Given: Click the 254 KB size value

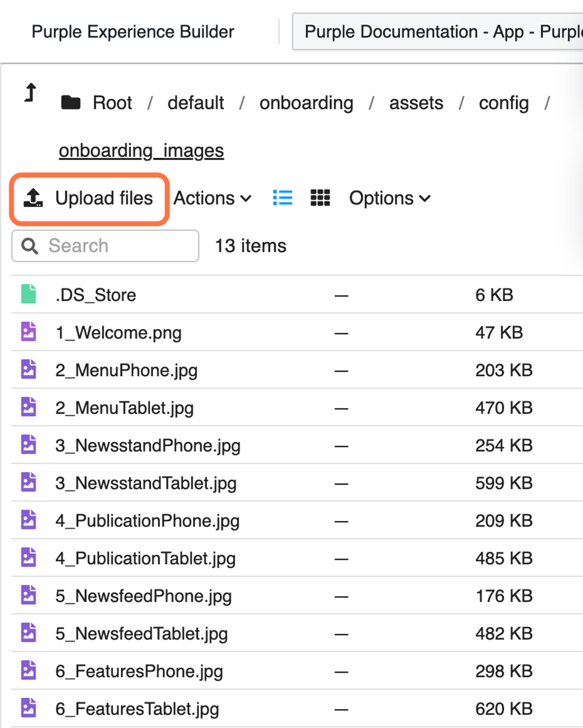Looking at the screenshot, I should click(x=504, y=446).
